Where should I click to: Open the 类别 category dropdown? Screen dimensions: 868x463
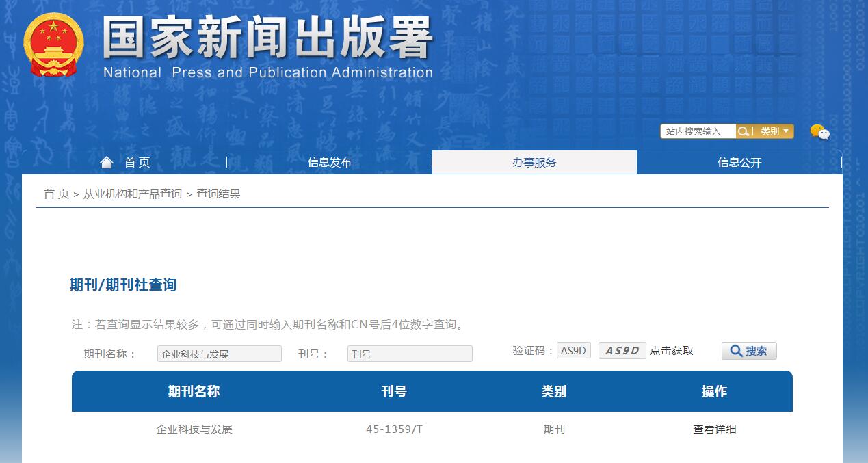[770, 131]
